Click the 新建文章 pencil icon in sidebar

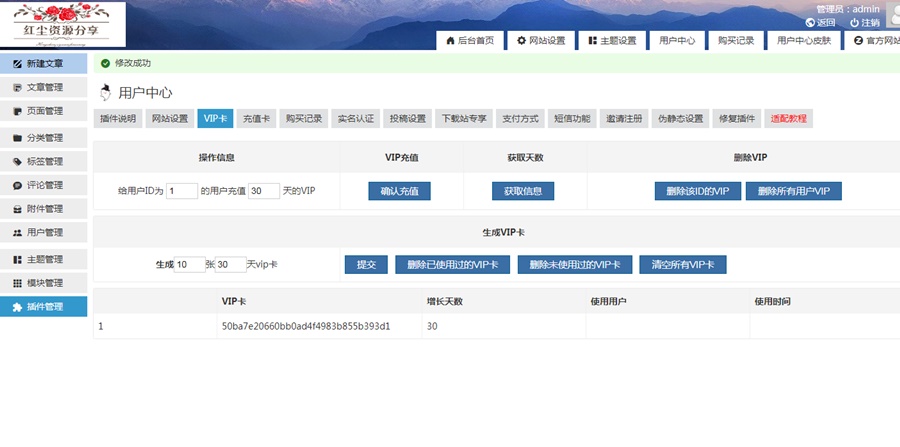(17, 63)
